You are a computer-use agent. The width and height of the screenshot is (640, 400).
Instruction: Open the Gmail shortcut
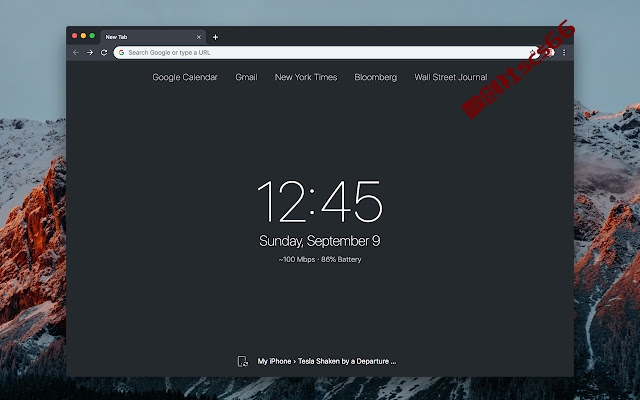tap(247, 77)
